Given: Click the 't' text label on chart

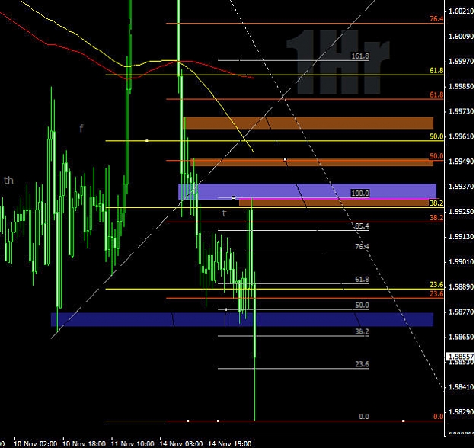Looking at the screenshot, I should pyautogui.click(x=225, y=213).
